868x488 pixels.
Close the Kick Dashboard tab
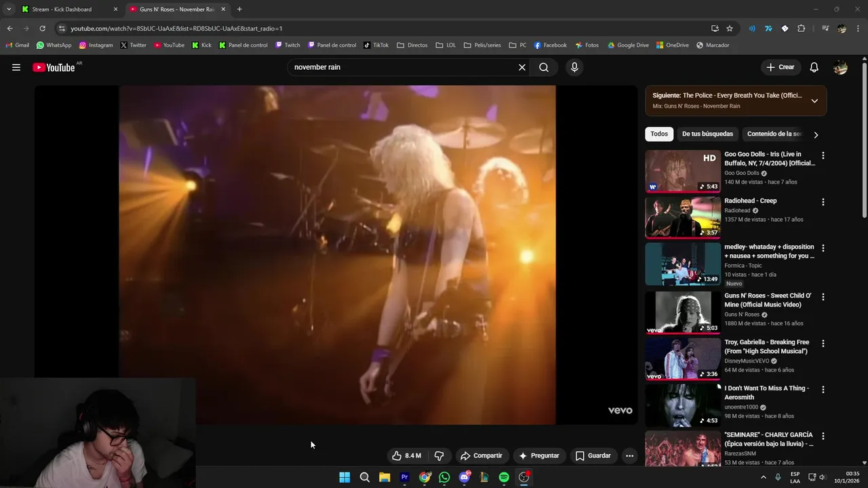coord(115,9)
